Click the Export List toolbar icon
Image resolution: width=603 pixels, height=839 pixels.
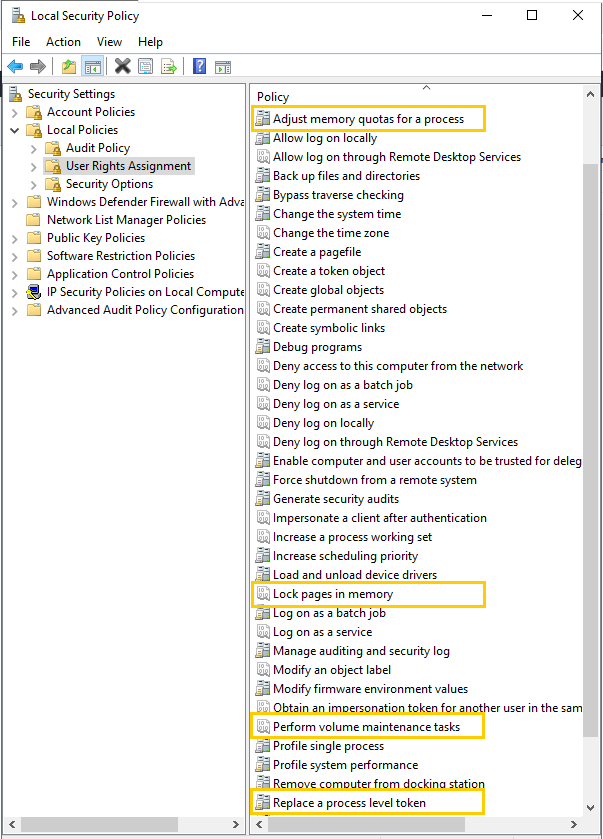[x=169, y=67]
